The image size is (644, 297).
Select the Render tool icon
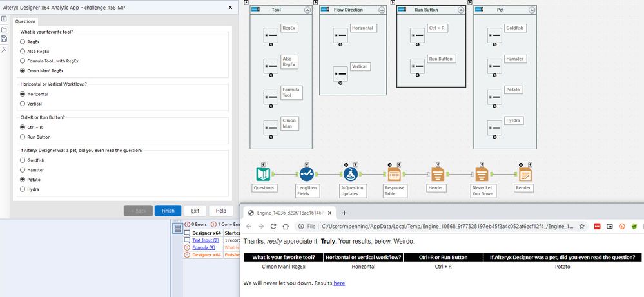(525, 174)
